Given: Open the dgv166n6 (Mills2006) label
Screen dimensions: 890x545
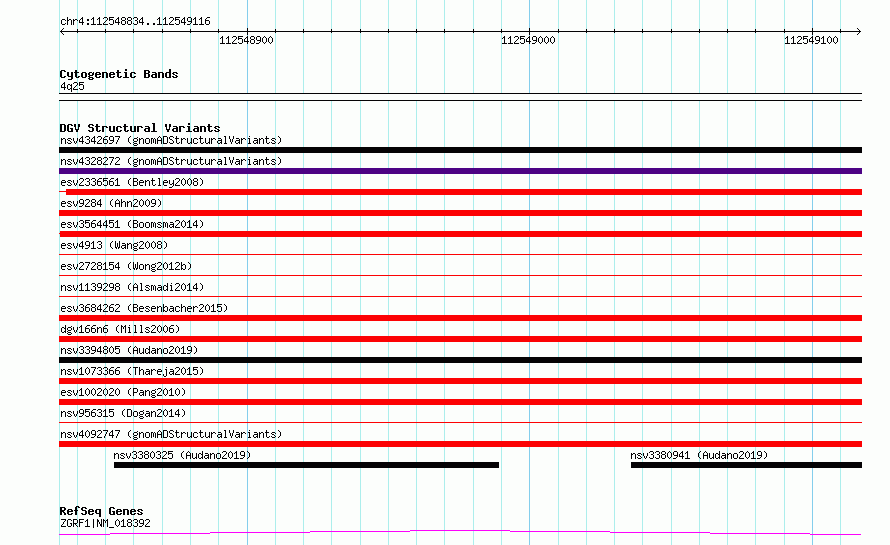Looking at the screenshot, I should 120,329.
